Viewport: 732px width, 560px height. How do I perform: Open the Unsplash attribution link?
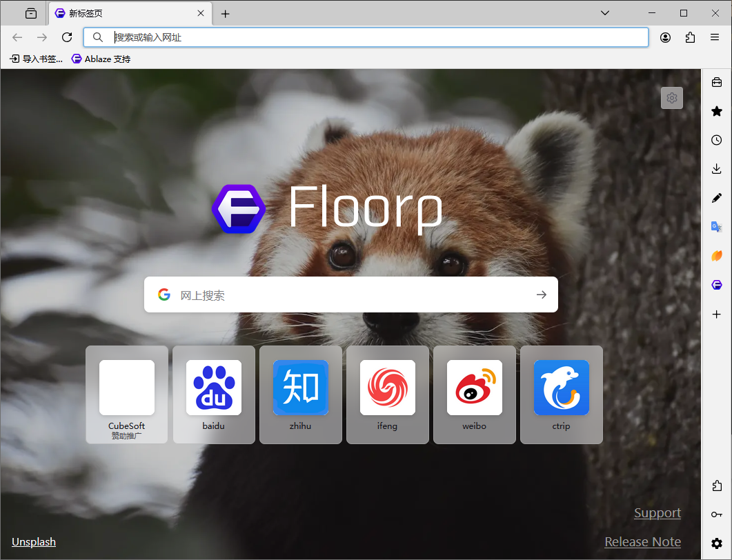33,541
